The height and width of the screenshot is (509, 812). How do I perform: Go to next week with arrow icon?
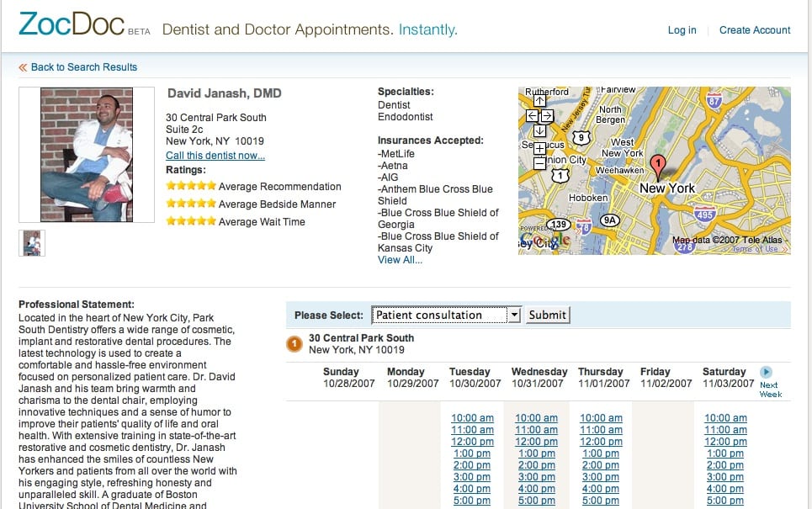(x=766, y=372)
